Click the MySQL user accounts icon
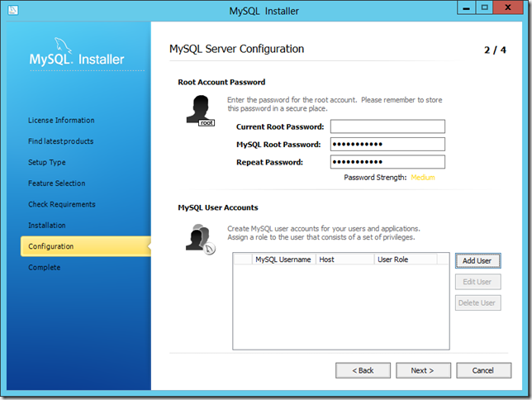Image resolution: width=532 pixels, height=400 pixels. pyautogui.click(x=199, y=239)
